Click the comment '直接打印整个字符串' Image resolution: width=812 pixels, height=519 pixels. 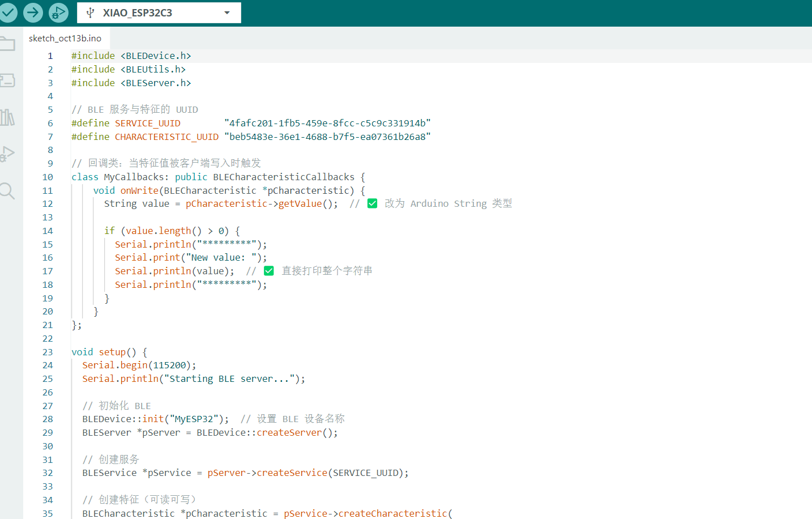(327, 271)
